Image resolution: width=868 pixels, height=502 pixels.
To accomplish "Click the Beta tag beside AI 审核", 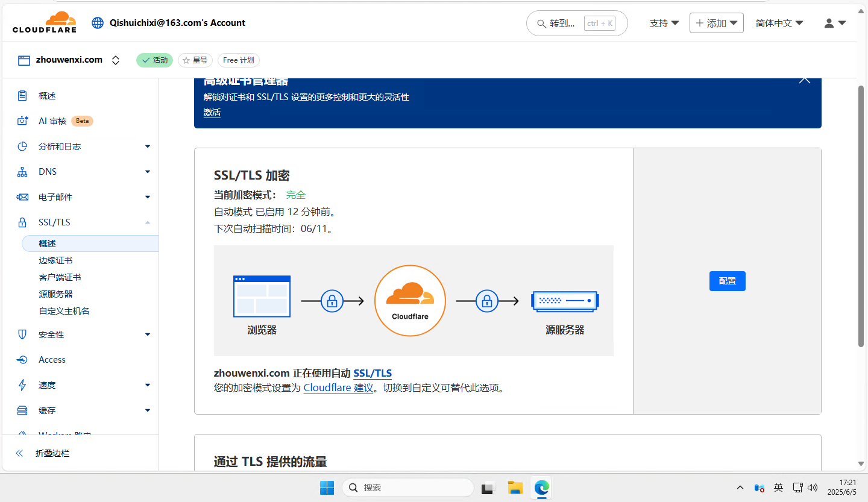I will pos(82,121).
